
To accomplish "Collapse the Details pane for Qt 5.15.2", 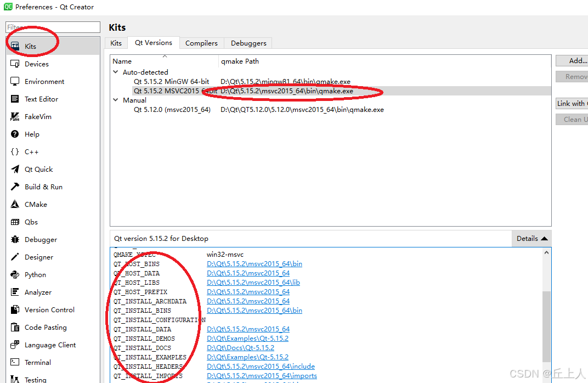I will click(x=530, y=238).
